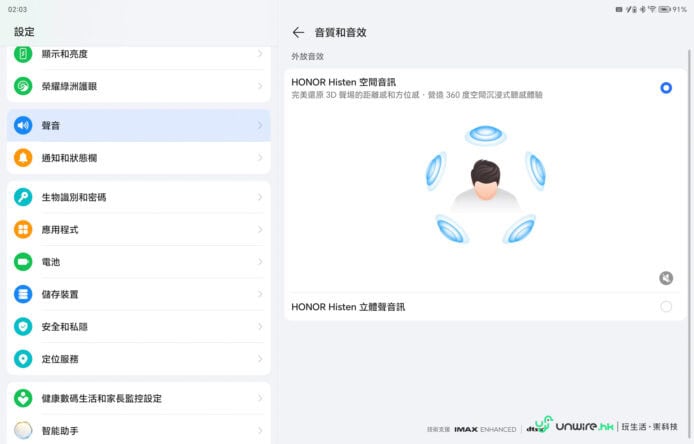This screenshot has width=694, height=444.
Task: Tap the 安全和私隱 shield icon
Action: (x=23, y=326)
